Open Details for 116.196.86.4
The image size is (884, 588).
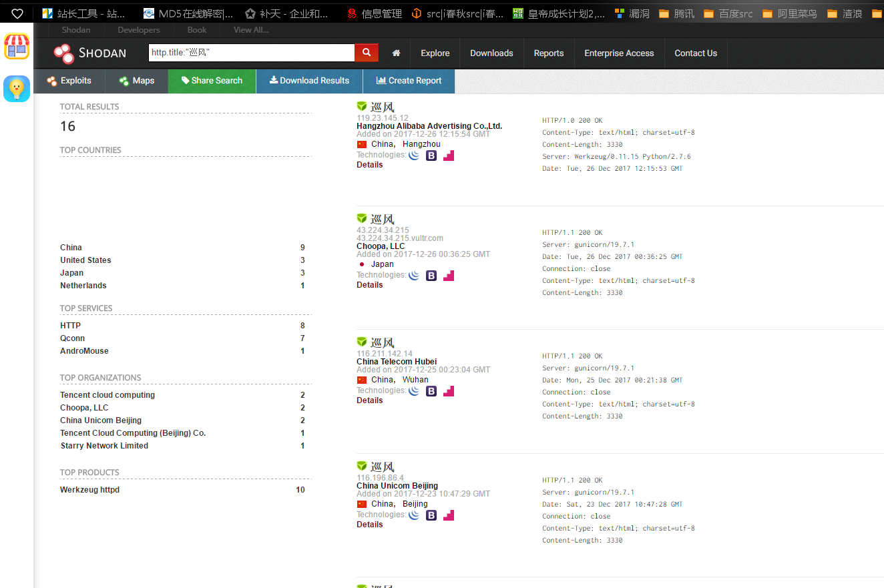coord(370,525)
